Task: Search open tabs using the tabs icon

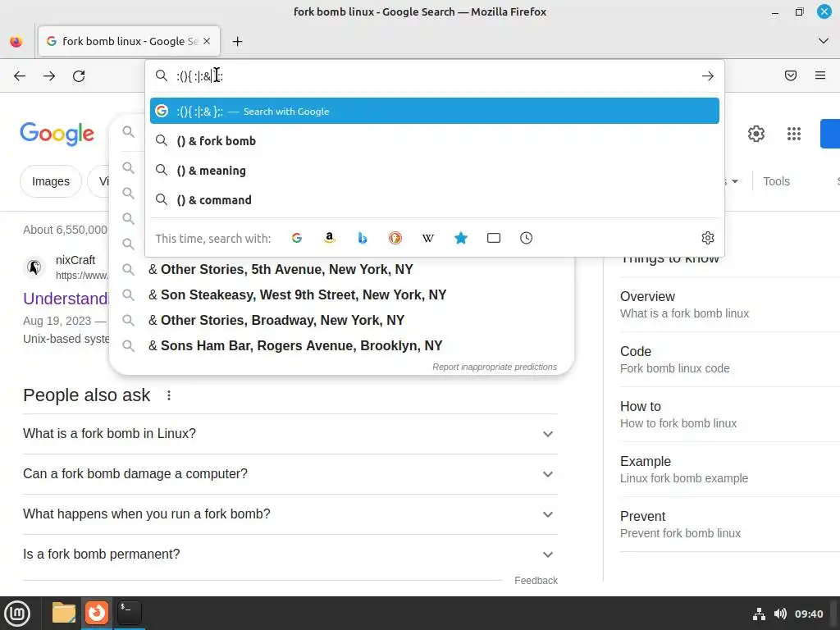Action: [x=493, y=238]
